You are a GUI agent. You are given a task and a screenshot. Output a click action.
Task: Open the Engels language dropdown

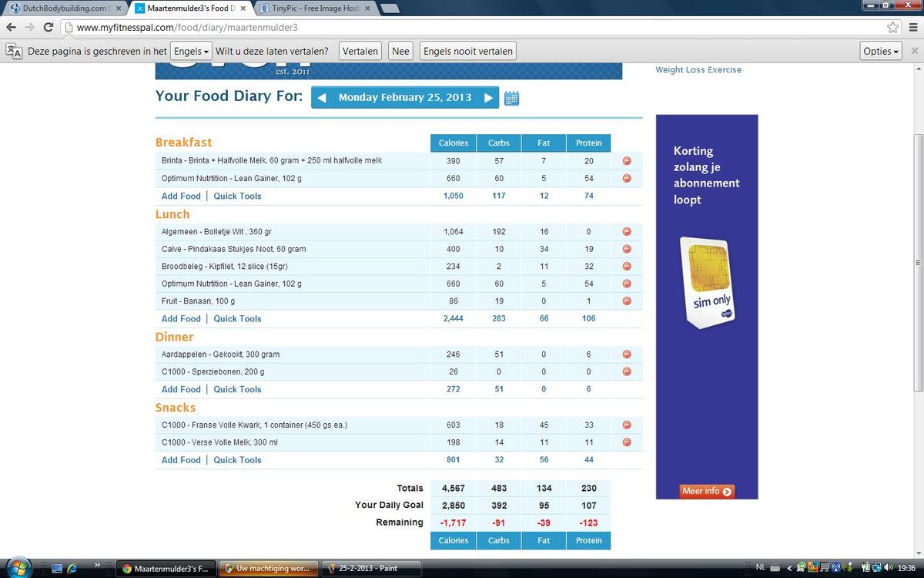click(191, 52)
